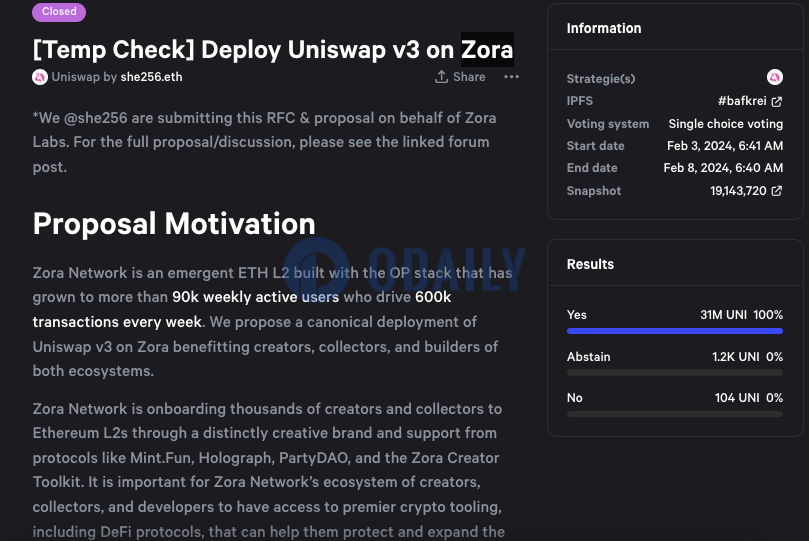Click the '90k weekly active users' text
809x541 pixels.
[255, 297]
